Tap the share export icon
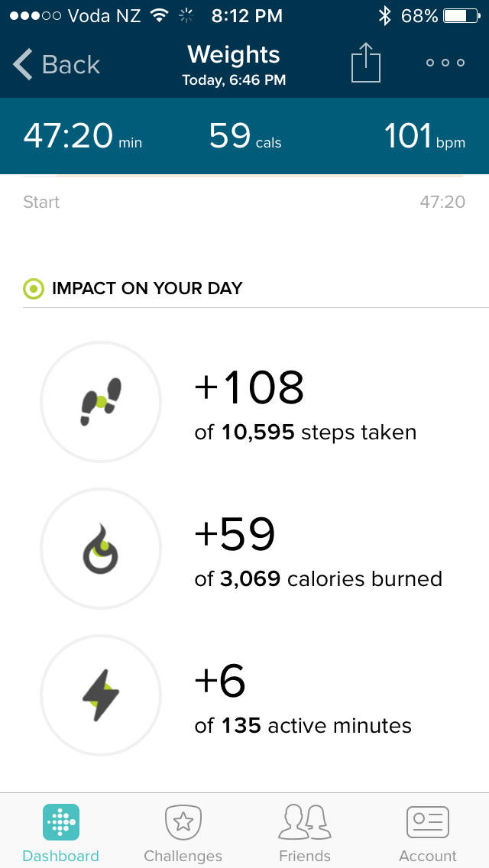The height and width of the screenshot is (868, 489). (x=366, y=62)
